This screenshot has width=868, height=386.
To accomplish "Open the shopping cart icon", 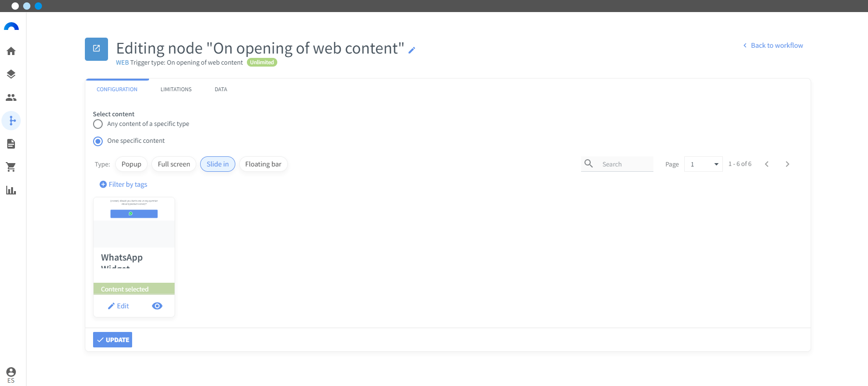I will [11, 167].
